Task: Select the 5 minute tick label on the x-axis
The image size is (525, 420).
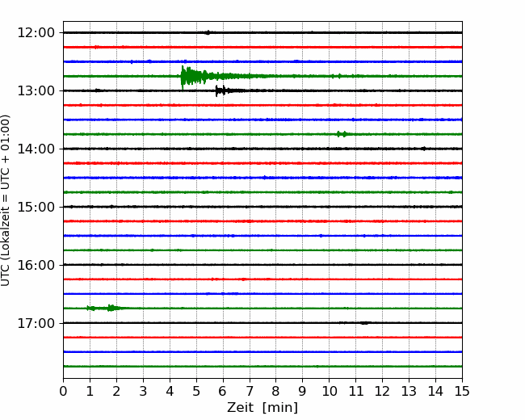Action: [196, 392]
